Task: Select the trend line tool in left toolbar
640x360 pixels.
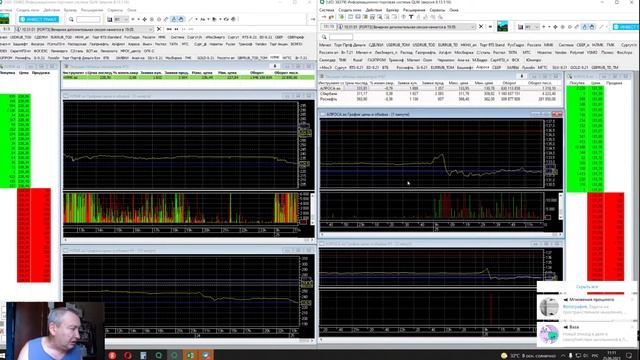Action: (x=190, y=19)
